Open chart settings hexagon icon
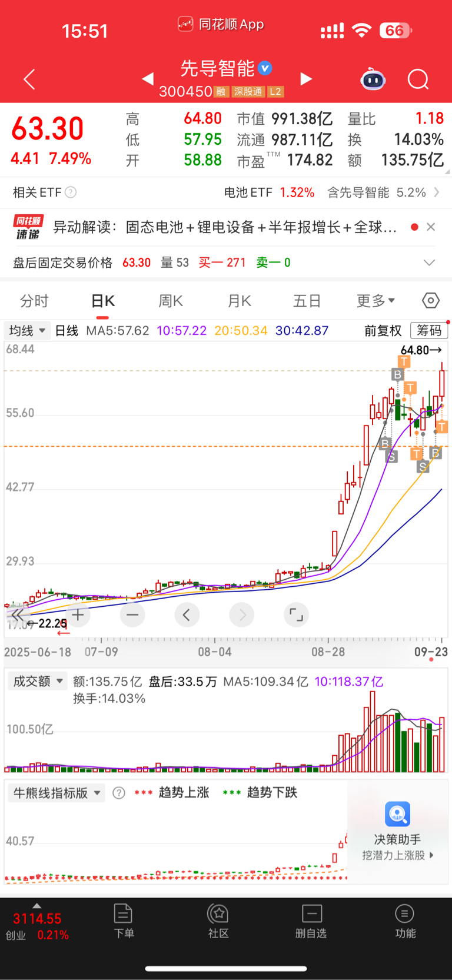This screenshot has height=980, width=452. click(431, 301)
